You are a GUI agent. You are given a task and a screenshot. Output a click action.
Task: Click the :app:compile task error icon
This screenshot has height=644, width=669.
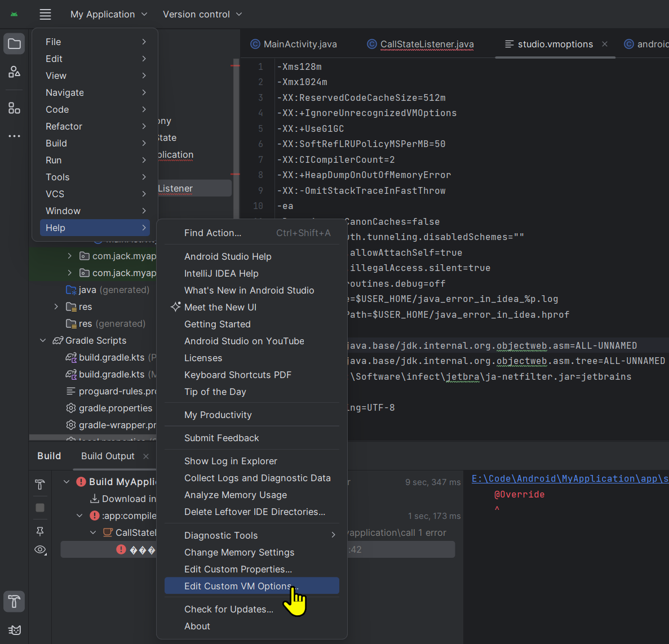[94, 516]
